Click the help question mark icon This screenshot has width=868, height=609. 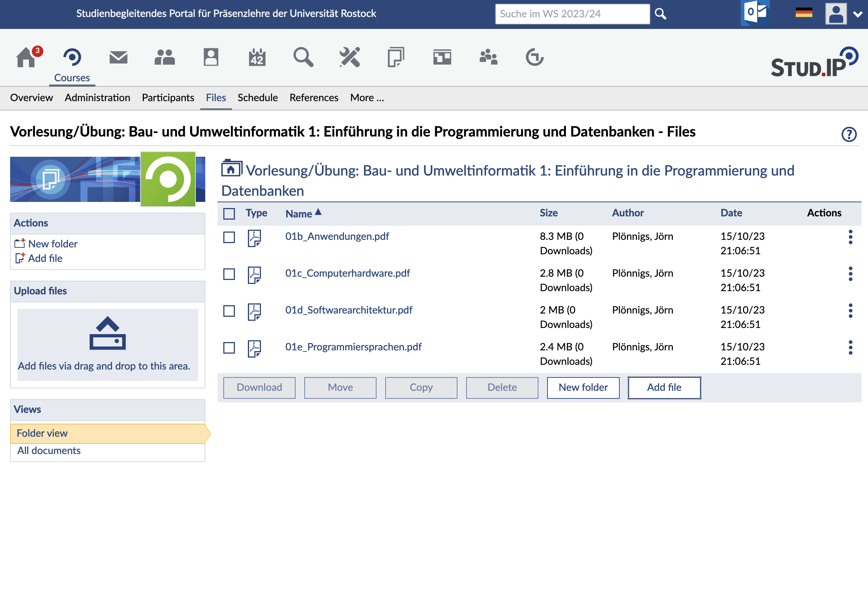coord(849,134)
